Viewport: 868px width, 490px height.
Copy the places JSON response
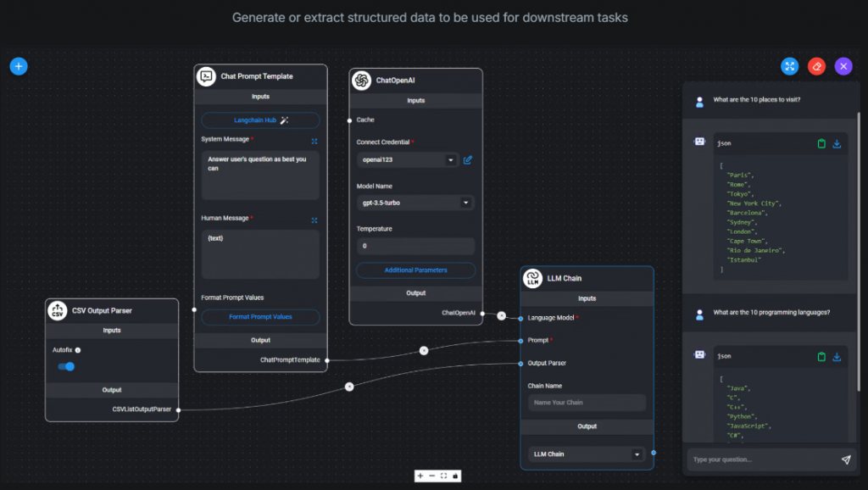[x=821, y=144]
